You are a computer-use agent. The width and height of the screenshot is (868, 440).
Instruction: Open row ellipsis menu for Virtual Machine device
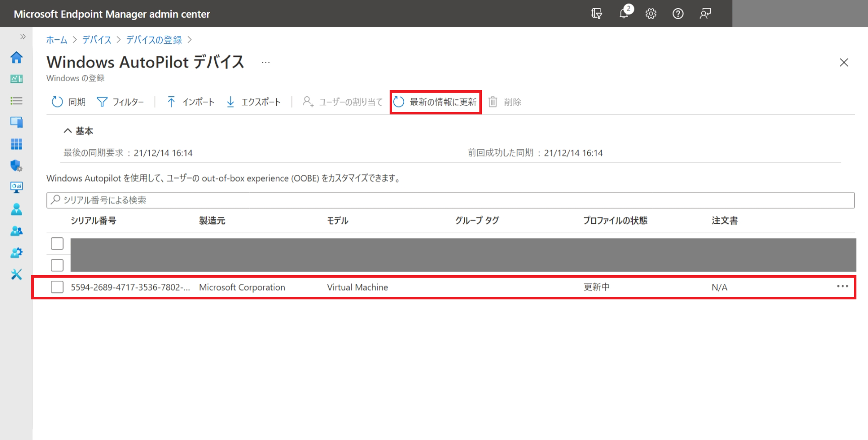[842, 286]
